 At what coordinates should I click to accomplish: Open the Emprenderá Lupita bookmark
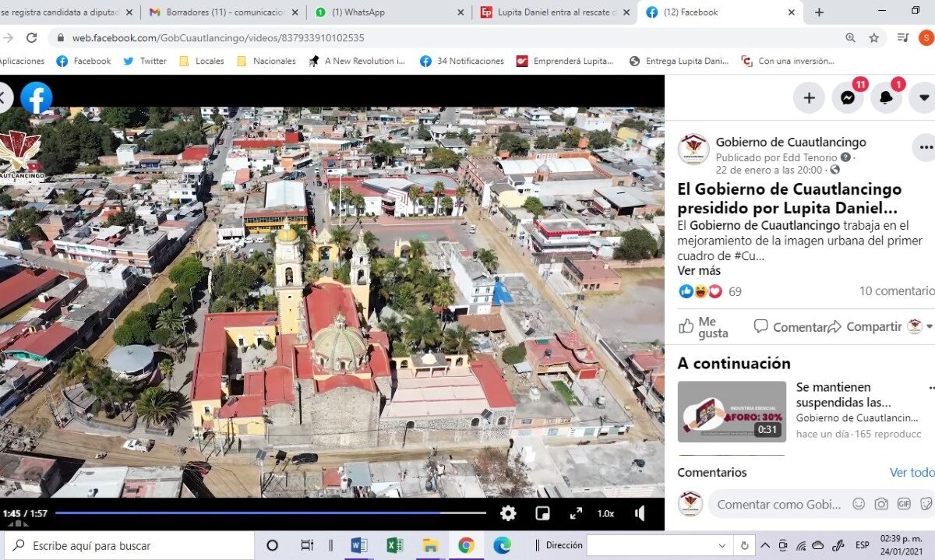(x=565, y=61)
